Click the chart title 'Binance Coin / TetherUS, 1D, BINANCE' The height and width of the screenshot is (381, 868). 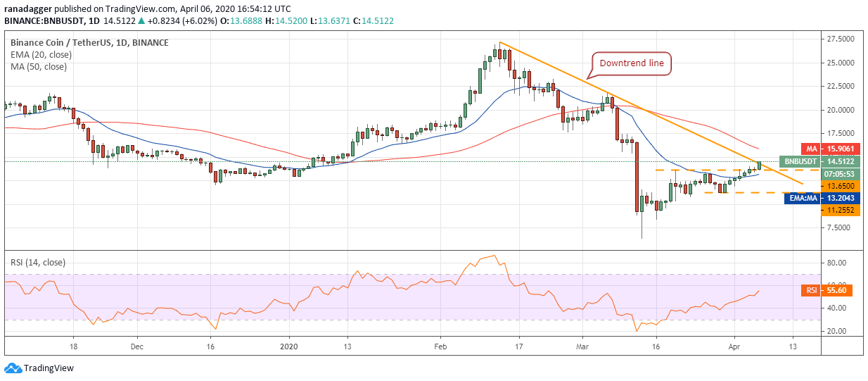(x=89, y=42)
